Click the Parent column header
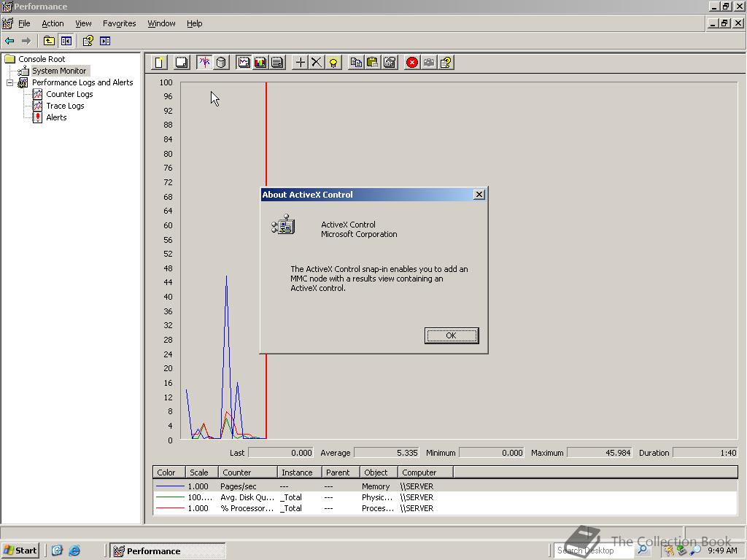The width and height of the screenshot is (747, 560). coord(341,472)
